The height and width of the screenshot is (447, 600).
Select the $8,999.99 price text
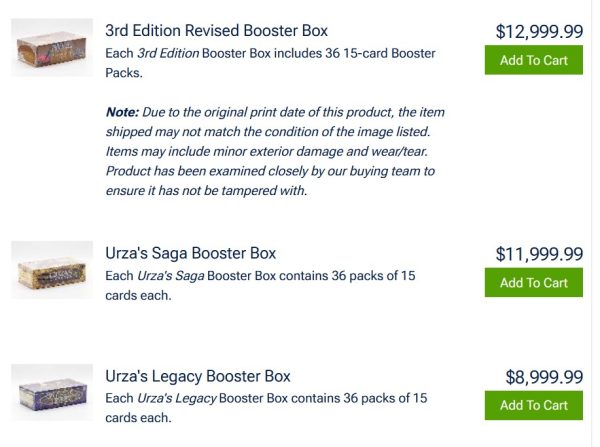pyautogui.click(x=544, y=377)
